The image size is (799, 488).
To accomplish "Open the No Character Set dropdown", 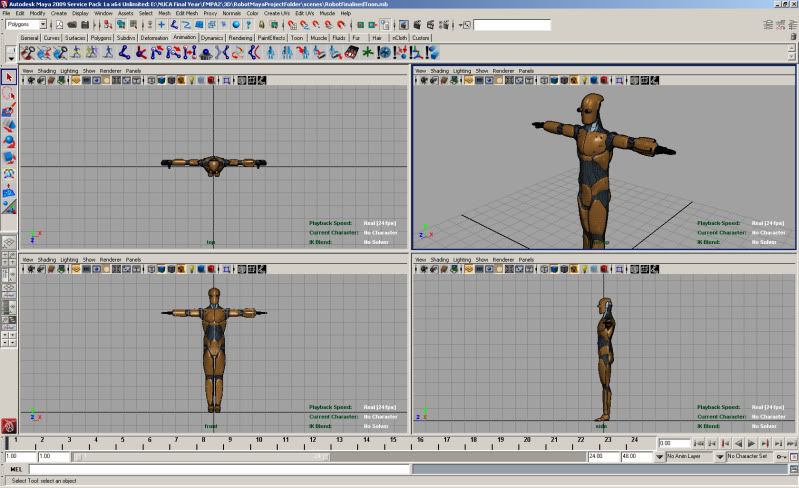I will tap(747, 456).
